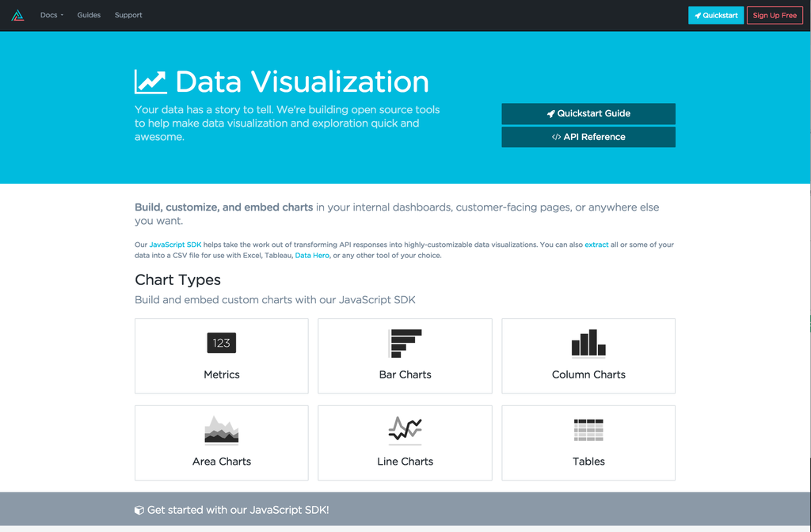Click the extract hyperlink
Image resolution: width=811 pixels, height=532 pixels.
(x=596, y=245)
